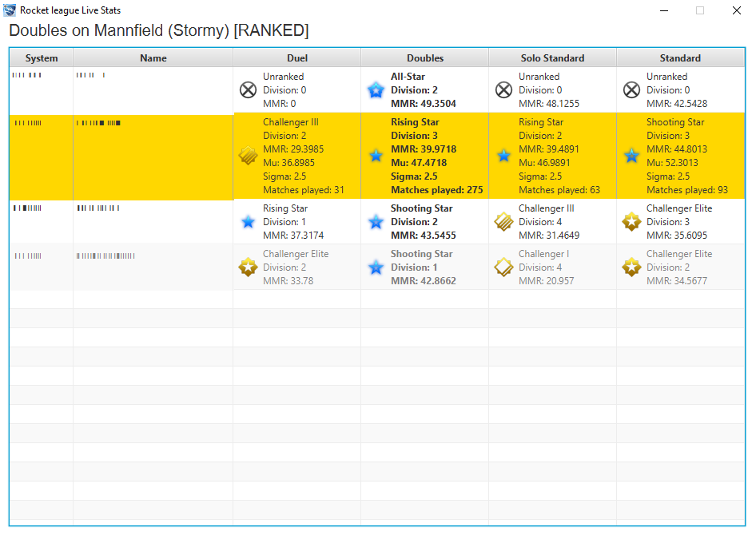Click the Rocket League app icon in title bar

pos(10,10)
